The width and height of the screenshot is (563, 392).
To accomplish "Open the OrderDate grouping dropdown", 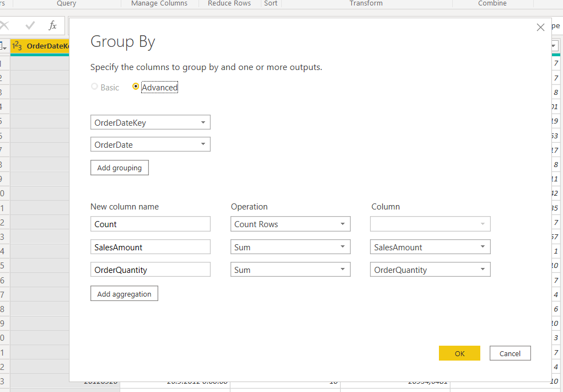I will (150, 144).
